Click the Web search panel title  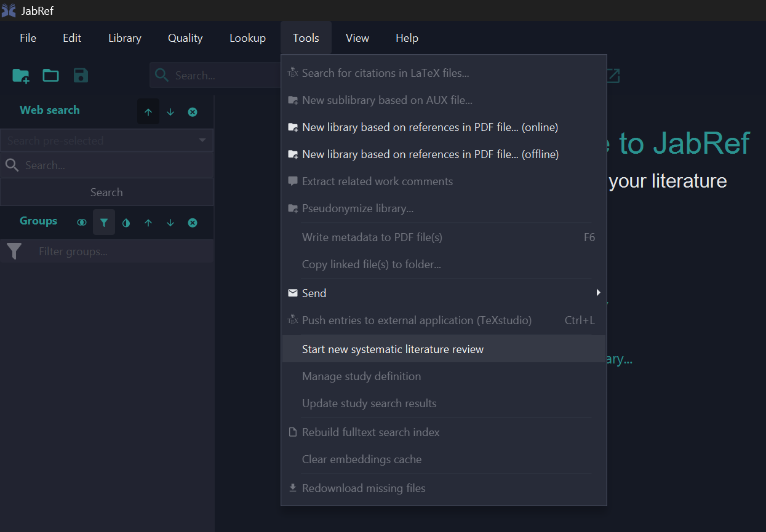tap(50, 110)
